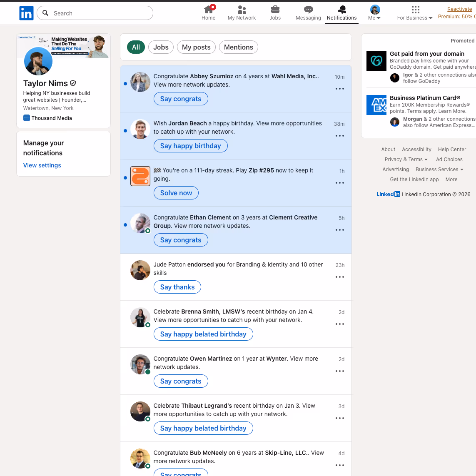Open three-dot menu on Thibaut Legrand notification
Viewport: 476px width, 476px height.
point(340,418)
